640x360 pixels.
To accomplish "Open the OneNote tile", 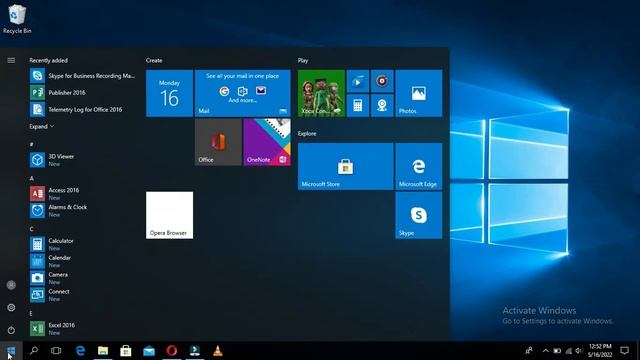I will coord(267,142).
